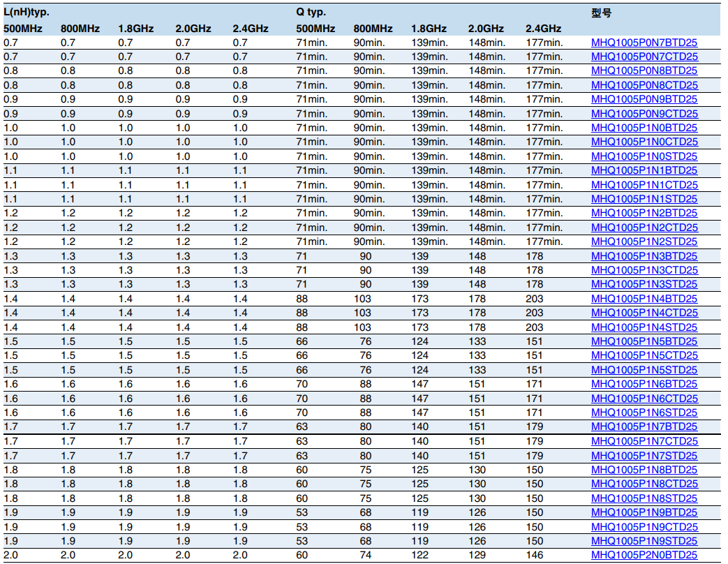728x564 pixels.
Task: Select part link MHQ1005P1N5CTD25
Action: click(x=644, y=355)
